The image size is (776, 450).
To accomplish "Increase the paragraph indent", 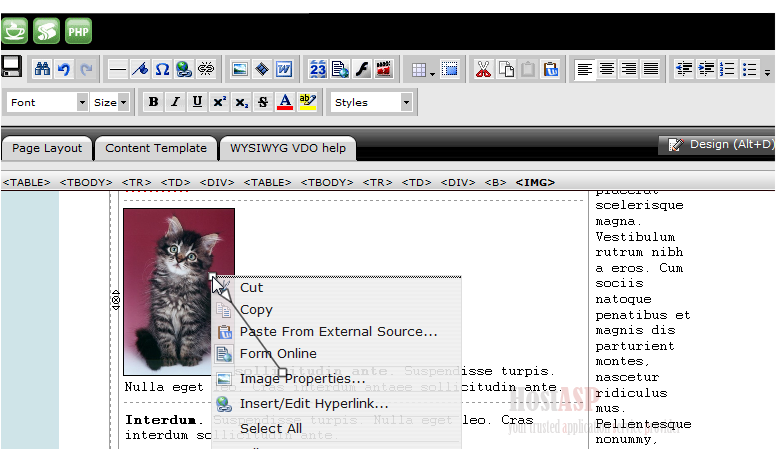I will (x=706, y=69).
